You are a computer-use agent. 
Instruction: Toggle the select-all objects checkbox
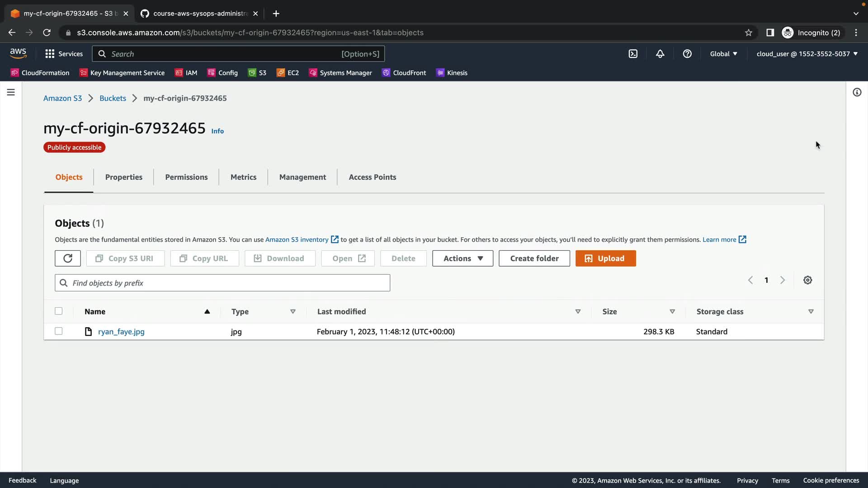(59, 311)
